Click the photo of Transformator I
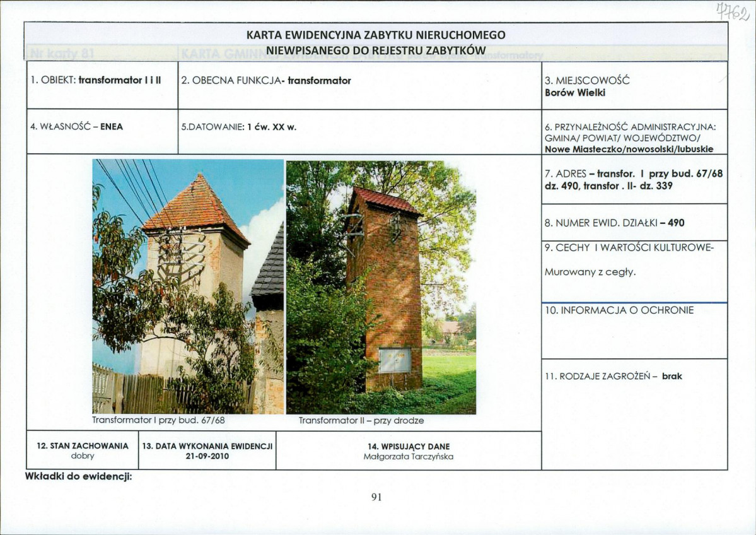Image resolution: width=756 pixels, height=535 pixels. (188, 286)
